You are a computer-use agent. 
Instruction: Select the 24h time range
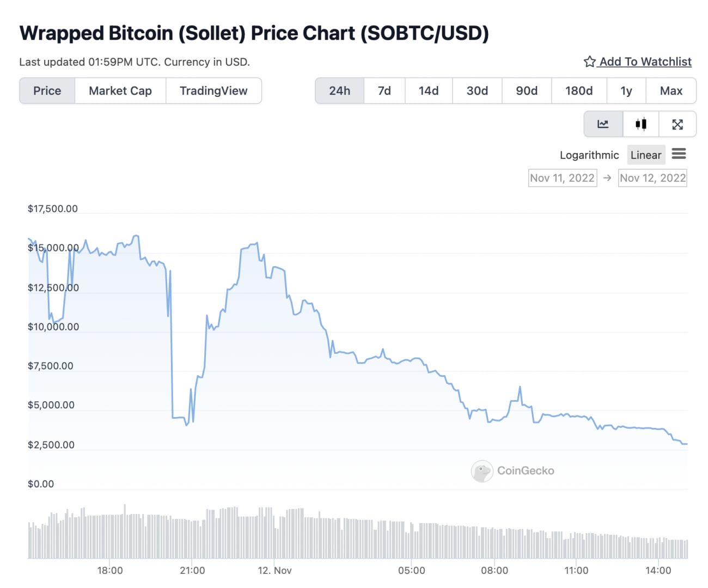click(x=339, y=91)
